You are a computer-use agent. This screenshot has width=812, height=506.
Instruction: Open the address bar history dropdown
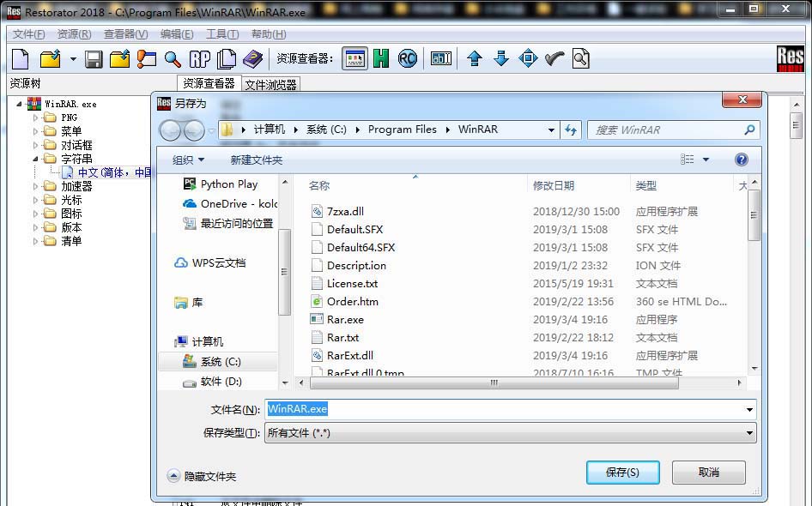point(551,130)
